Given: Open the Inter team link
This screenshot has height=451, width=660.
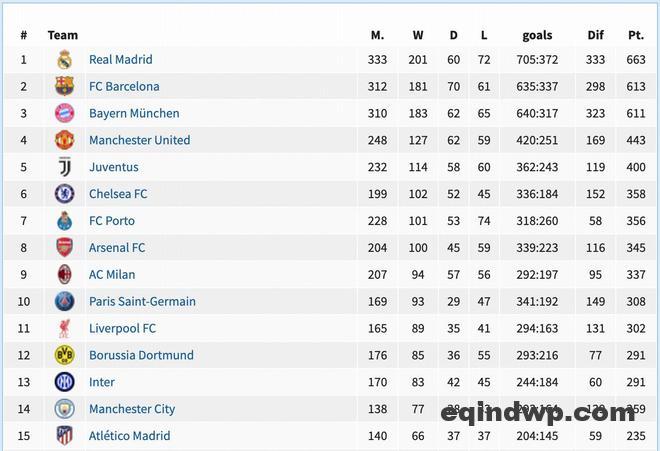Looking at the screenshot, I should [x=101, y=382].
